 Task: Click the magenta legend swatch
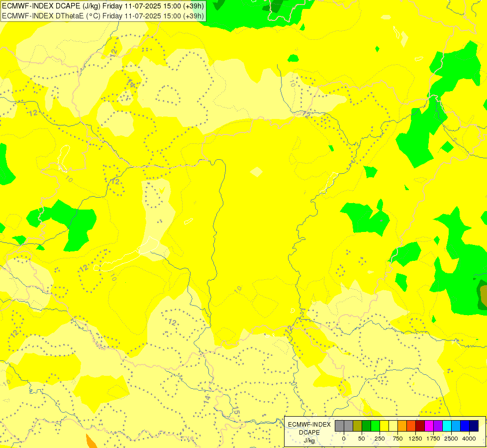[429, 426]
